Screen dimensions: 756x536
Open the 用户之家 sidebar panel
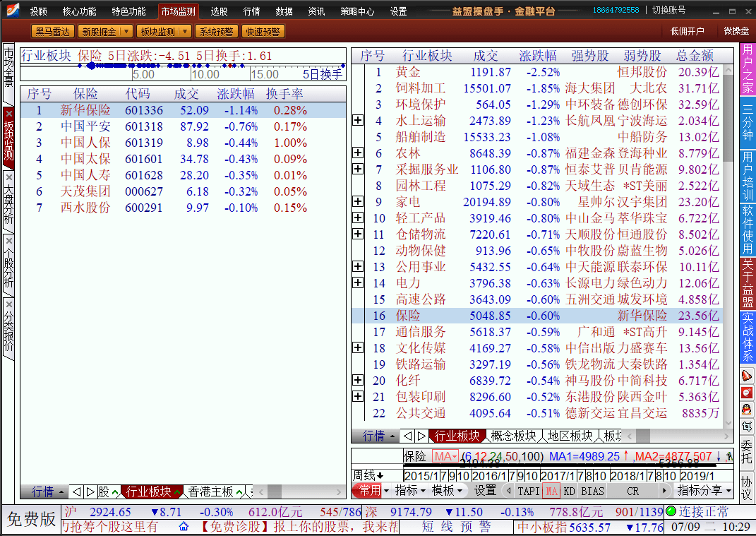click(x=747, y=69)
